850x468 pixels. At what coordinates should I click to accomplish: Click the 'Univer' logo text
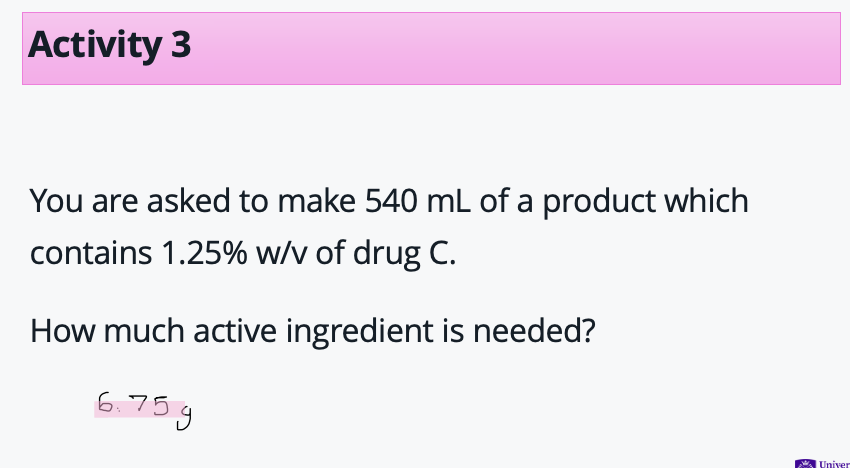coord(833,463)
